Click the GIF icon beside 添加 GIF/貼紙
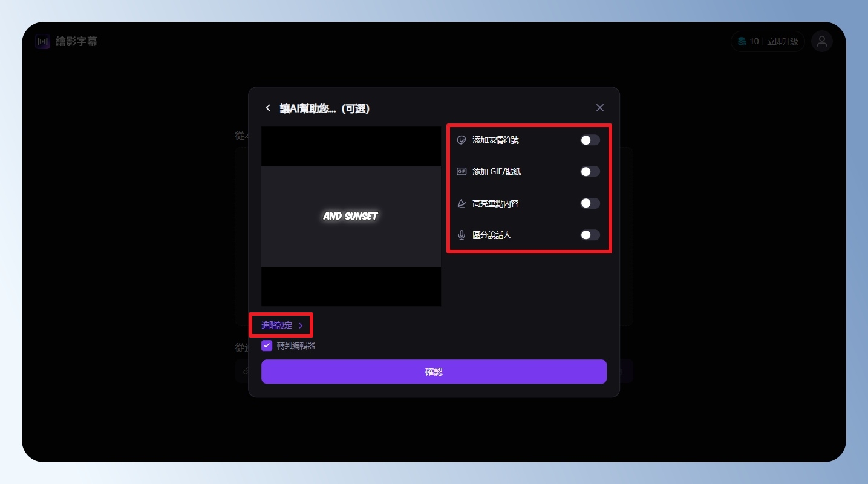The height and width of the screenshot is (484, 868). (x=462, y=172)
